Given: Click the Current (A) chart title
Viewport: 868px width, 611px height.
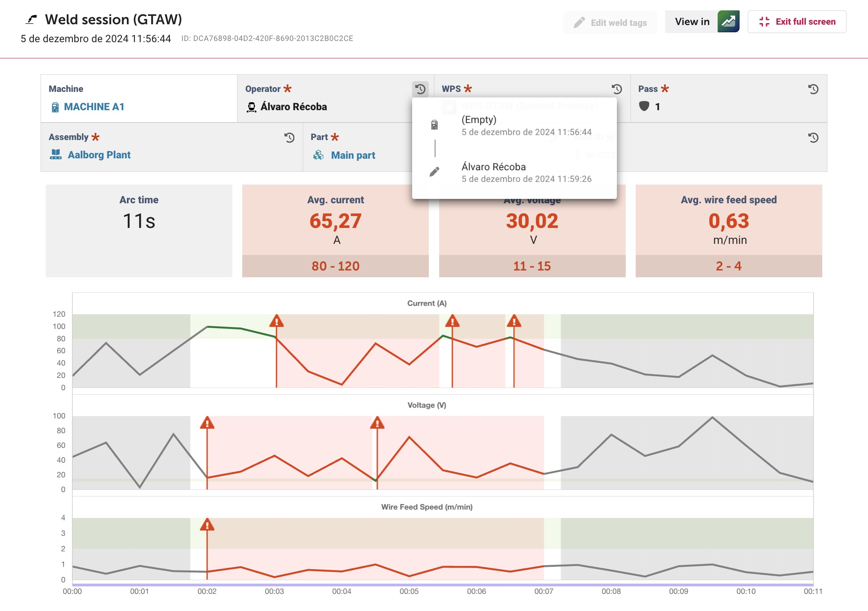Looking at the screenshot, I should pos(427,303).
